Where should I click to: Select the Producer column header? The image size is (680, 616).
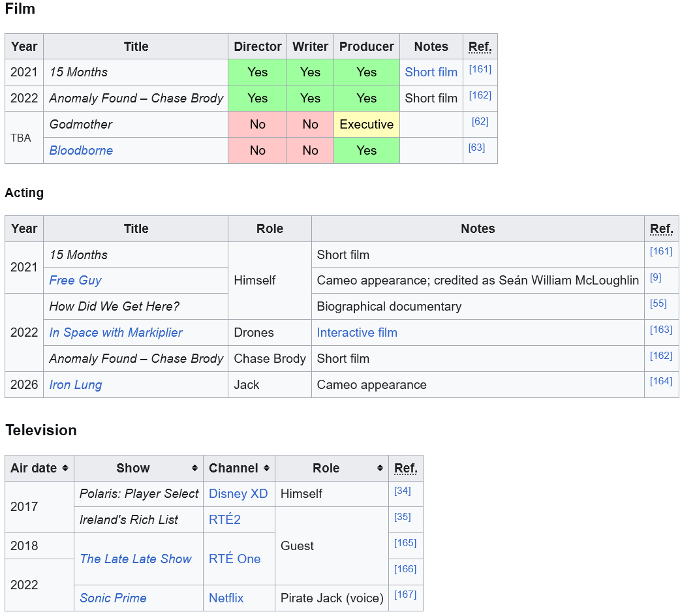(367, 47)
